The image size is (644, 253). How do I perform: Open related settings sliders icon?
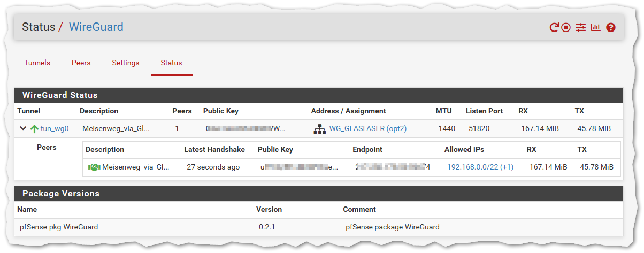tap(581, 27)
